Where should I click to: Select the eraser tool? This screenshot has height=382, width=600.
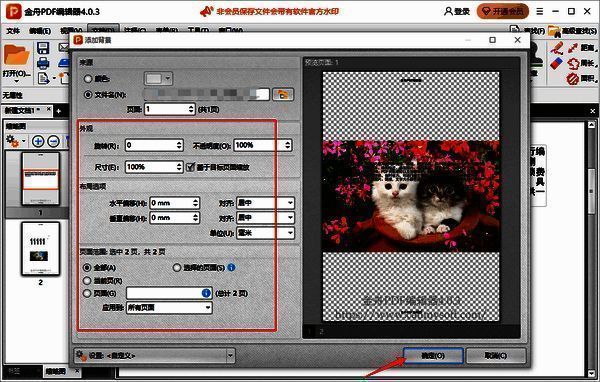pyautogui.click(x=557, y=64)
